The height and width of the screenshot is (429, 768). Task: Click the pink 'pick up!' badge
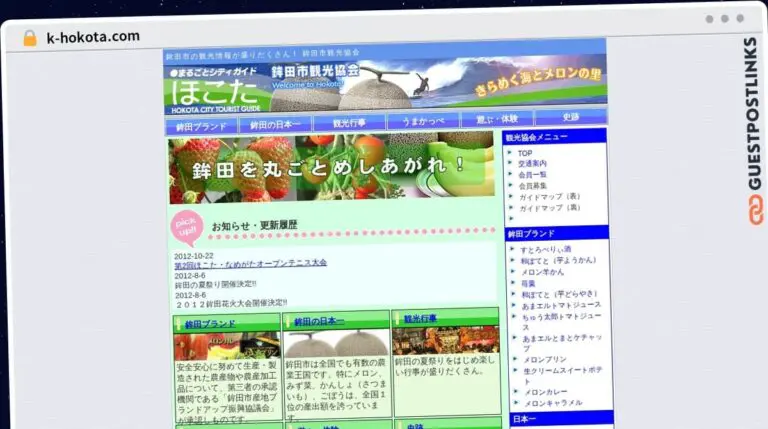pyautogui.click(x=187, y=224)
